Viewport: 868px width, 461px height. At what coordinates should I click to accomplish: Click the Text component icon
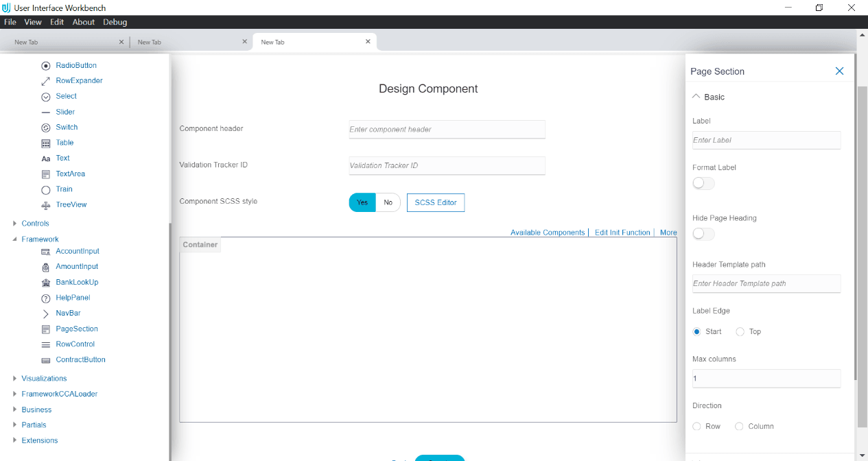click(x=45, y=158)
